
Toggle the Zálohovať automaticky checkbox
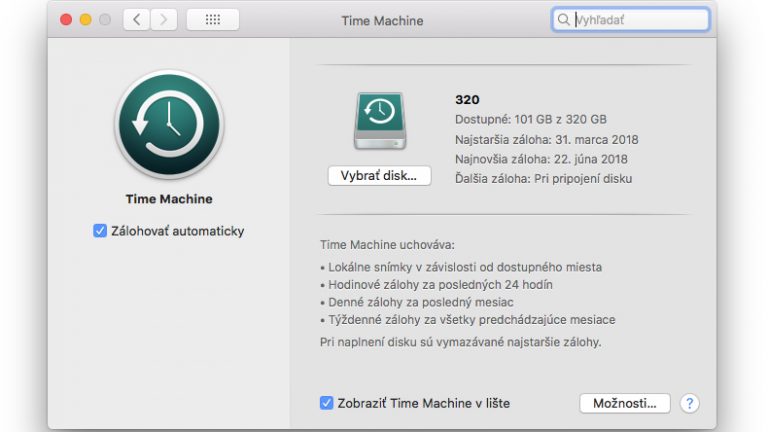tap(100, 231)
